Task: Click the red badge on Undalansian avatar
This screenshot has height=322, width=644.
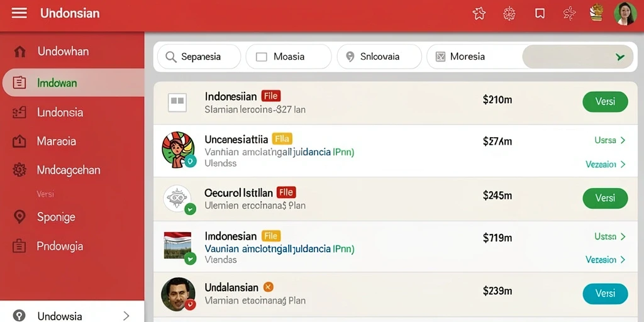Action: coord(190,304)
